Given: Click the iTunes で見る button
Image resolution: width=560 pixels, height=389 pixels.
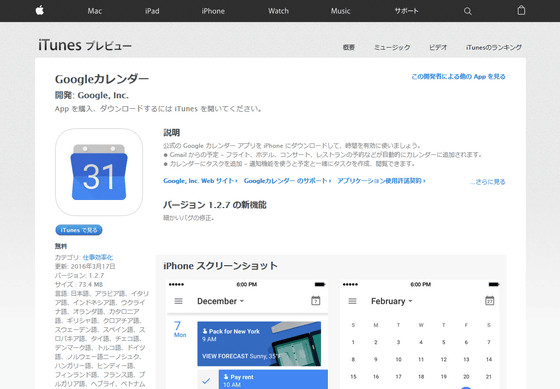Looking at the screenshot, I should click(x=79, y=230).
